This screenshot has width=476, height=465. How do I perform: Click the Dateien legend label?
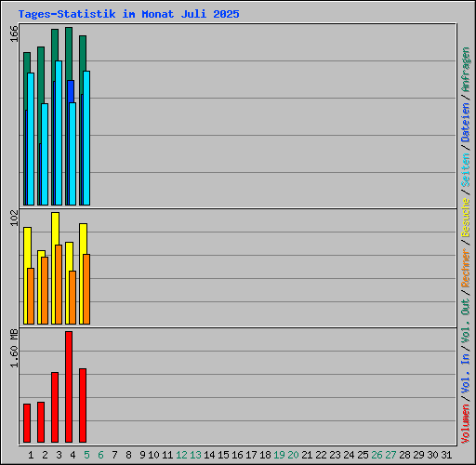point(466,123)
